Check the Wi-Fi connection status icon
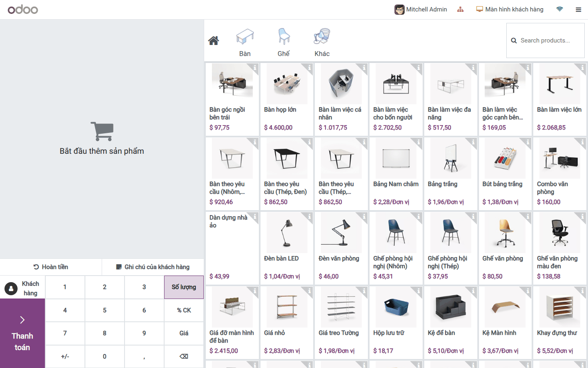The image size is (588, 368). (560, 9)
